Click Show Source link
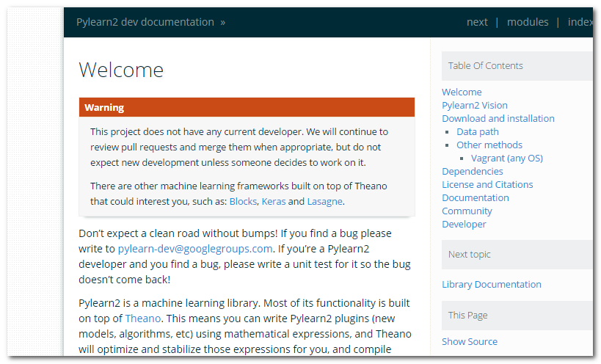 [x=470, y=342]
